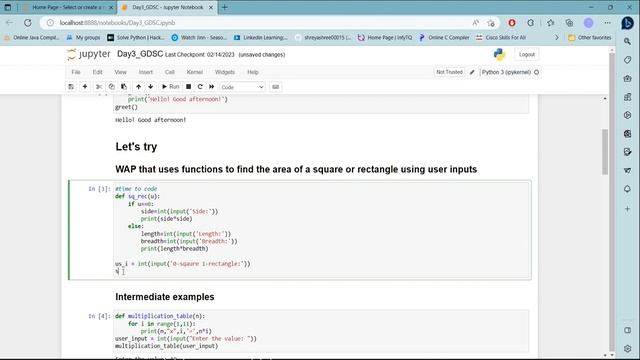640x360 pixels.
Task: Click the sidebar search icon
Action: click(627, 41)
